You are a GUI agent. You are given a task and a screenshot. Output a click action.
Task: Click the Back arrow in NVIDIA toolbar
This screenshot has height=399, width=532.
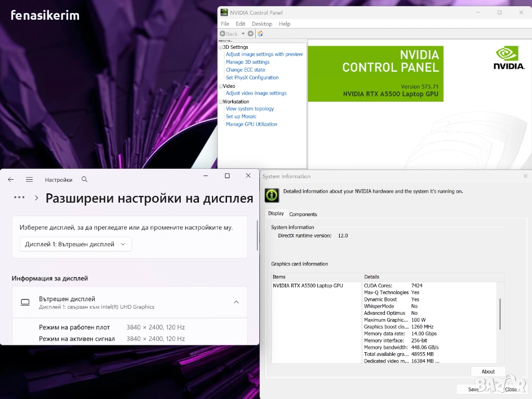pyautogui.click(x=223, y=34)
